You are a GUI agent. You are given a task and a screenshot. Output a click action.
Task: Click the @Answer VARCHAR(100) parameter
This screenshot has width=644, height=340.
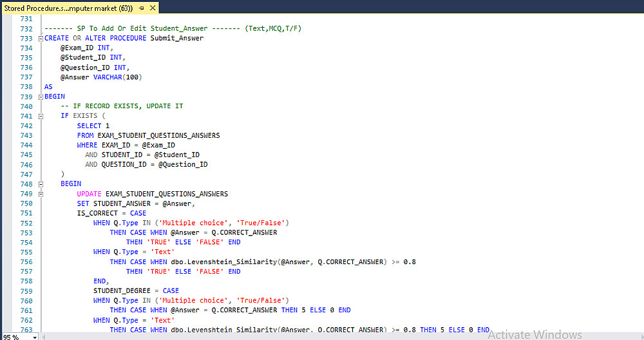[x=101, y=77]
